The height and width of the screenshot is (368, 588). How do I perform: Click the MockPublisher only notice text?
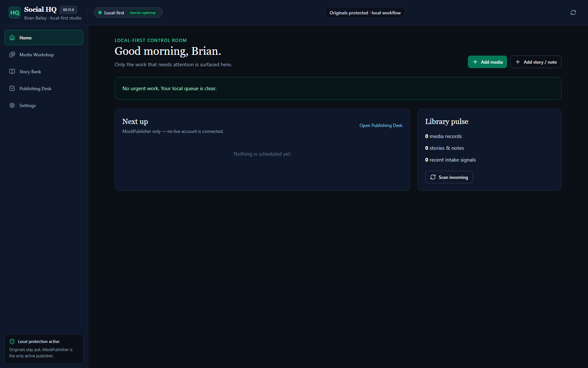point(173,131)
